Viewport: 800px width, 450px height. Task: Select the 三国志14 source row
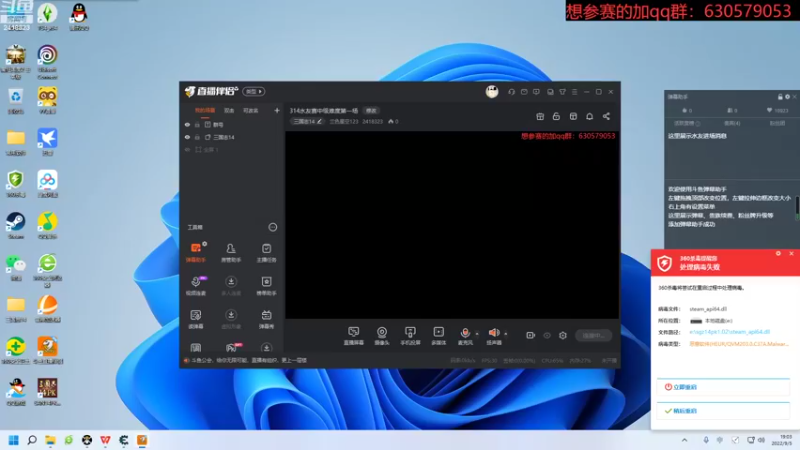(x=232, y=137)
